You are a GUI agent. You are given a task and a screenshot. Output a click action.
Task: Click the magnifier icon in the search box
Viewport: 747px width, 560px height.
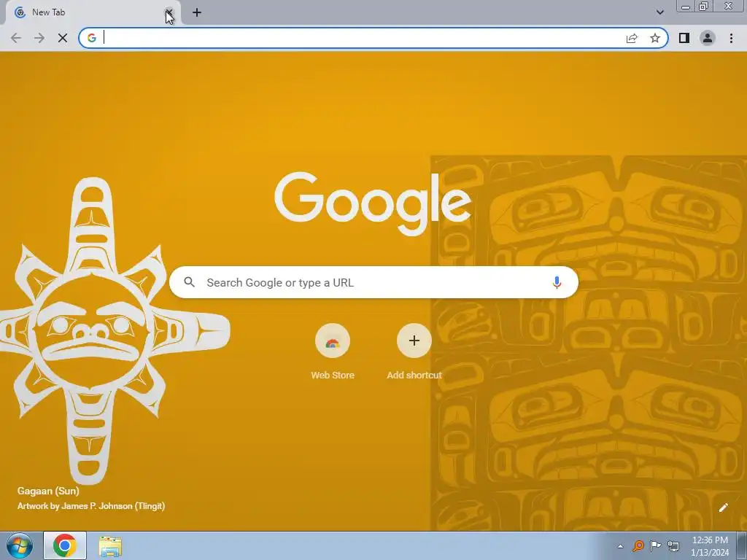(190, 282)
